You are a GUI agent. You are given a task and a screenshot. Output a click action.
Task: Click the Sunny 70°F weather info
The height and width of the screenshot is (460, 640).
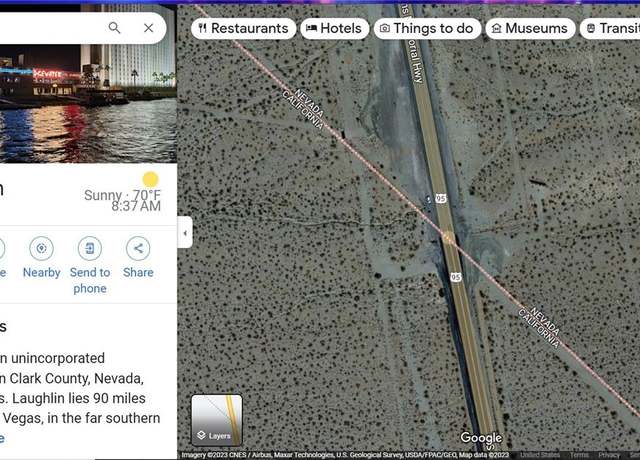122,195
